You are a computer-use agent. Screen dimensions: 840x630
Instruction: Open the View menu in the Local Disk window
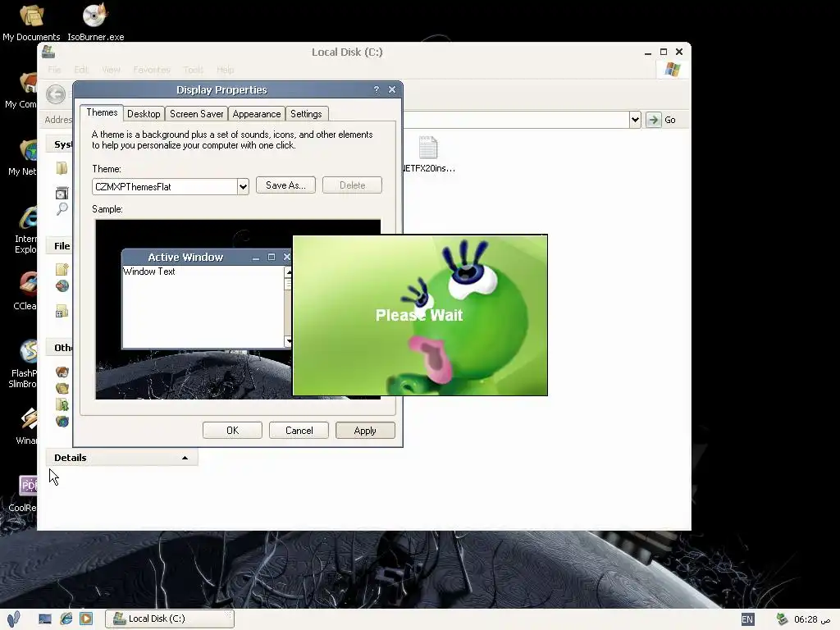click(x=111, y=70)
